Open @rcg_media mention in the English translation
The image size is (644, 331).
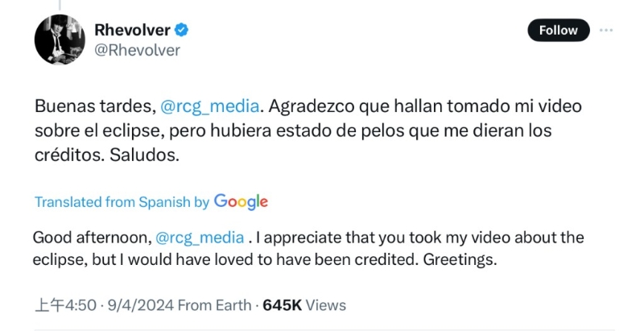[199, 238]
